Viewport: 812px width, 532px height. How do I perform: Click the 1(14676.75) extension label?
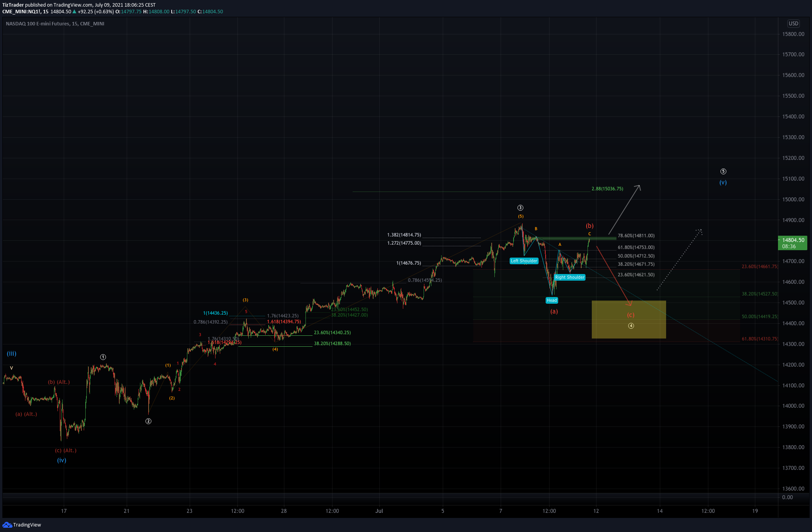408,263
